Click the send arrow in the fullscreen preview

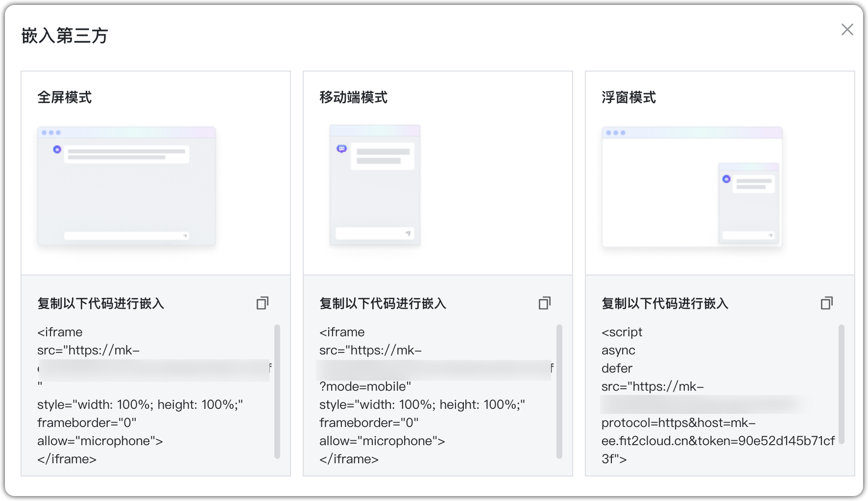(x=185, y=235)
